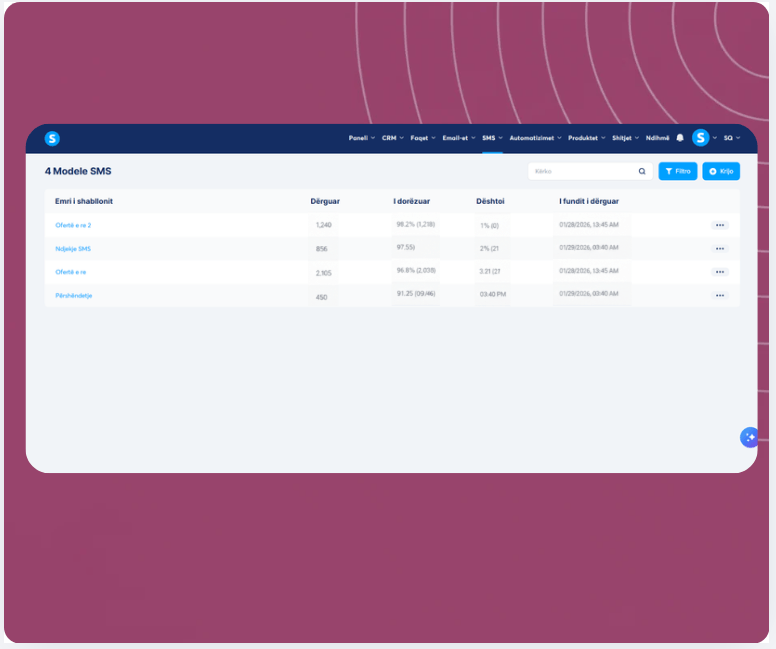The height and width of the screenshot is (649, 776).
Task: Click the Dërguar column header
Action: pos(325,201)
